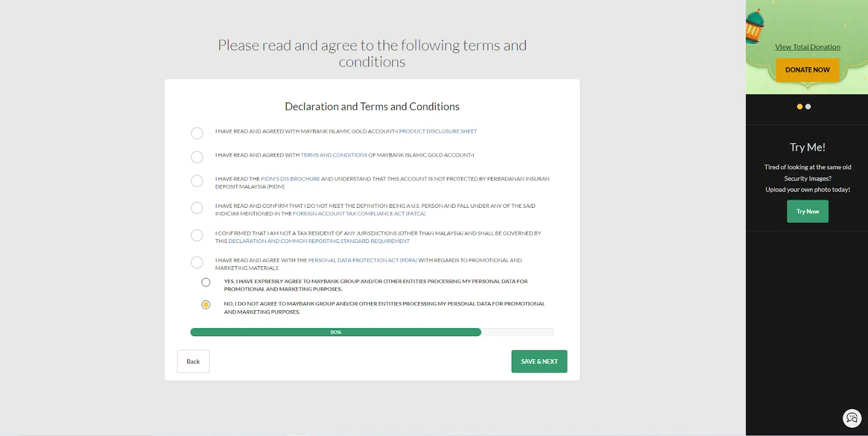The height and width of the screenshot is (436, 868).
Task: Click the Try Now button
Action: [807, 211]
